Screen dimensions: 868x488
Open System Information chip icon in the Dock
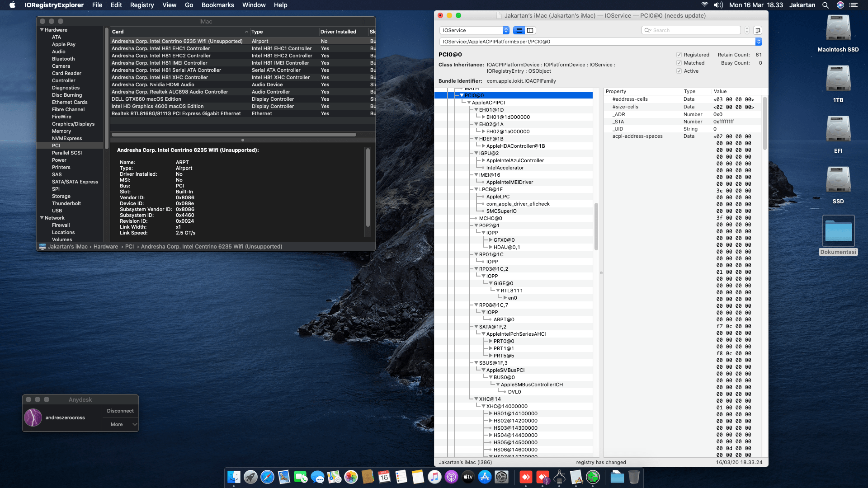coord(560,477)
